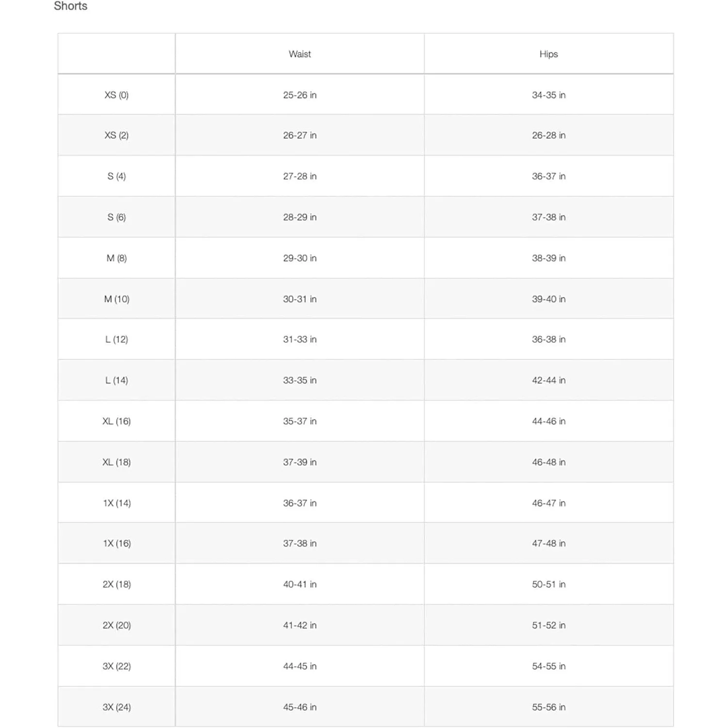Click the L (14) size label
728x728 pixels.
point(116,380)
